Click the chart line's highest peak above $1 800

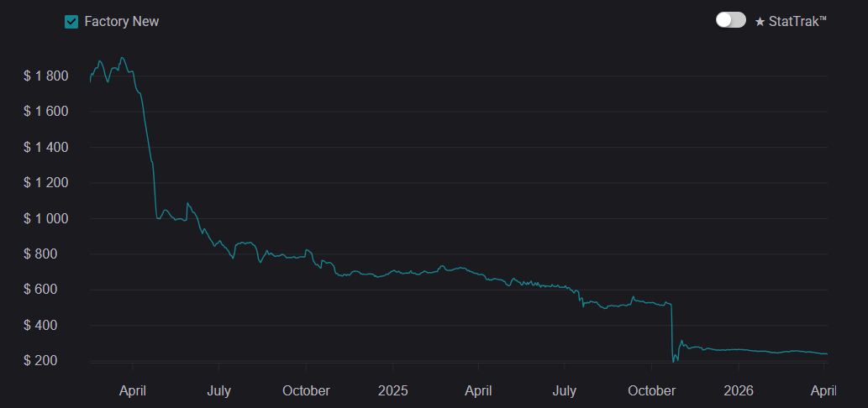[123, 58]
